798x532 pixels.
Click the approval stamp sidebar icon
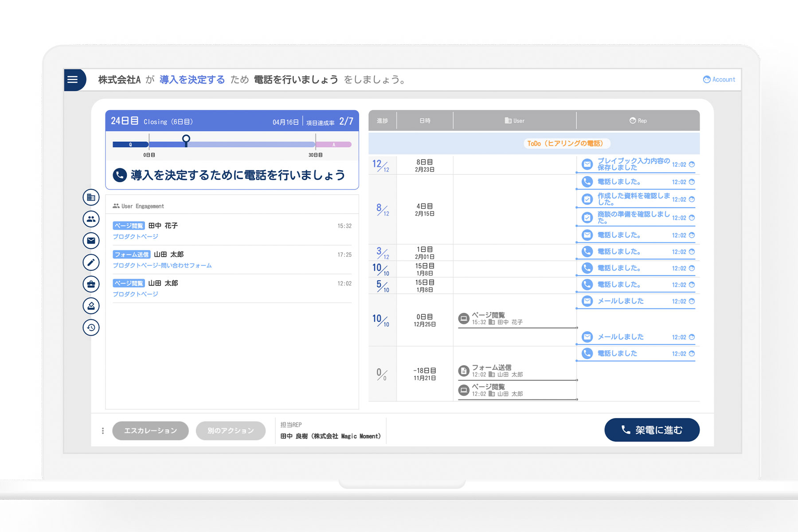tap(91, 306)
